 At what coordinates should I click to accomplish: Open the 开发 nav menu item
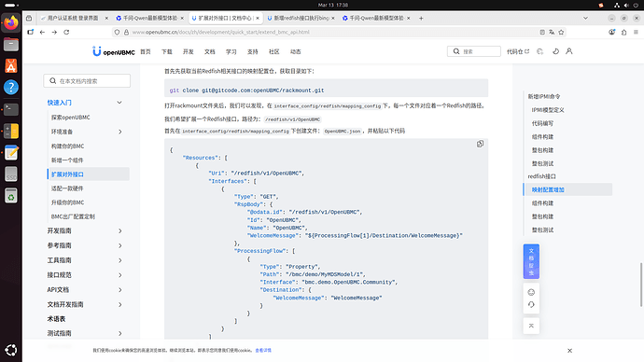[189, 51]
